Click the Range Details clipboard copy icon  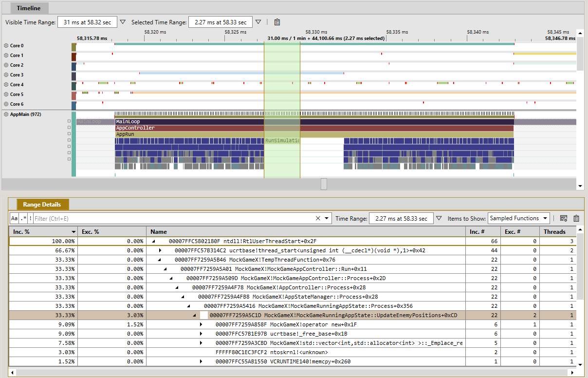tap(576, 218)
